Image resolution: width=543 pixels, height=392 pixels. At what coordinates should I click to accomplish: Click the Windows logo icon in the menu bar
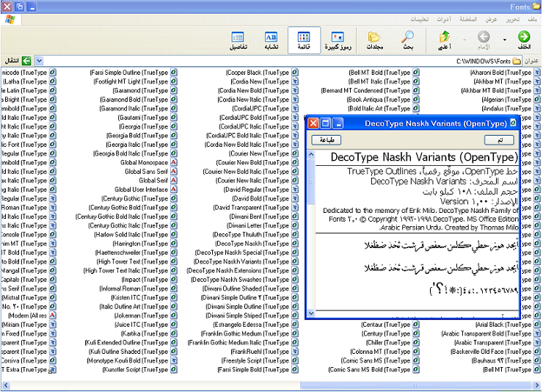pos(10,19)
